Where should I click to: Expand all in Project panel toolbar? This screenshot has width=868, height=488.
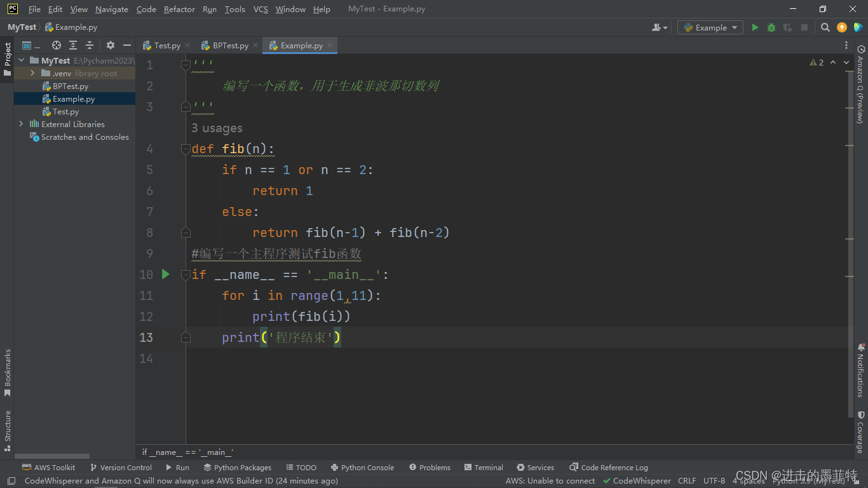[x=73, y=45]
